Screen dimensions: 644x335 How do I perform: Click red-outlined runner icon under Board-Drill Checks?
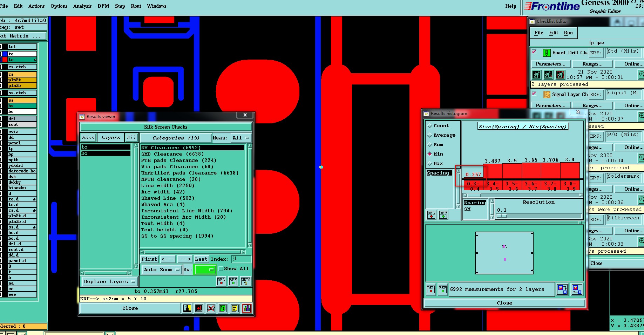click(561, 75)
